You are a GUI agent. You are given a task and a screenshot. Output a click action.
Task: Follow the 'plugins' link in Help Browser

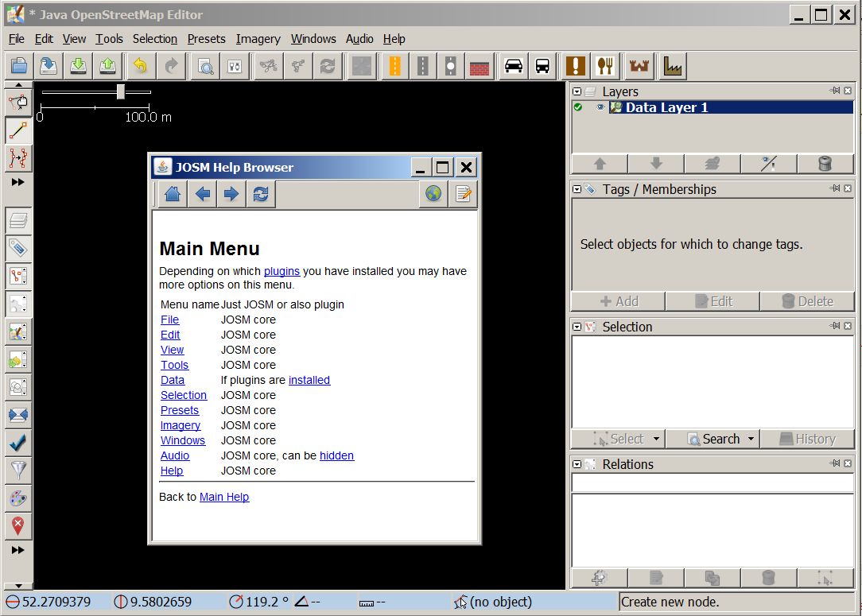(282, 271)
